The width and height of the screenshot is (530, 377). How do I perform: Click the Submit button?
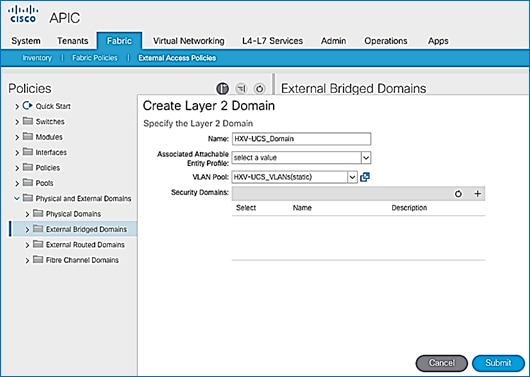point(498,363)
